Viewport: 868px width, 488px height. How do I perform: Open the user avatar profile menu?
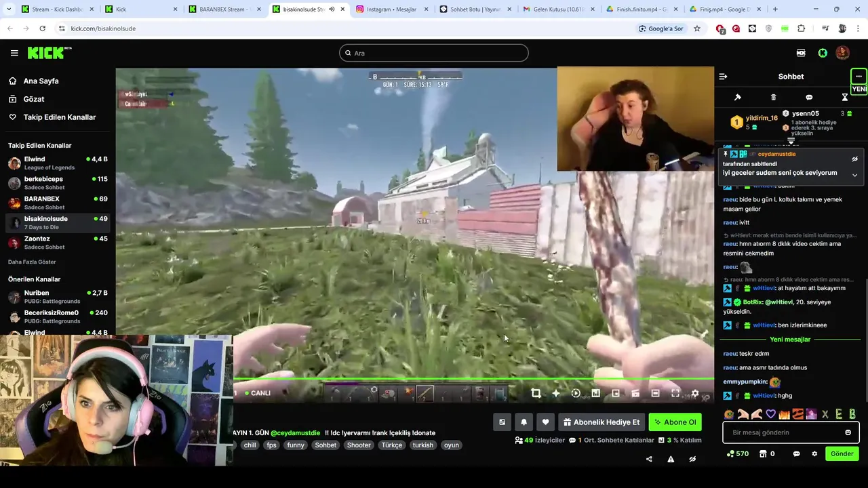point(842,53)
